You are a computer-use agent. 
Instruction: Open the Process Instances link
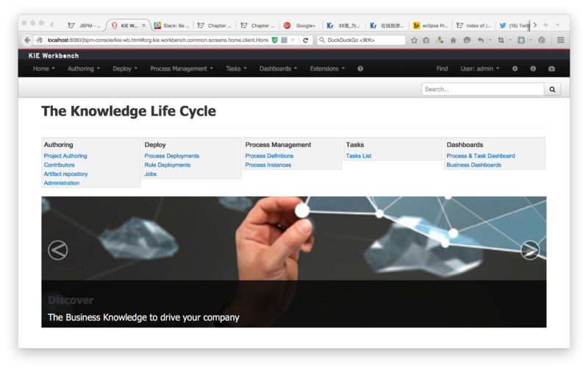coord(268,165)
